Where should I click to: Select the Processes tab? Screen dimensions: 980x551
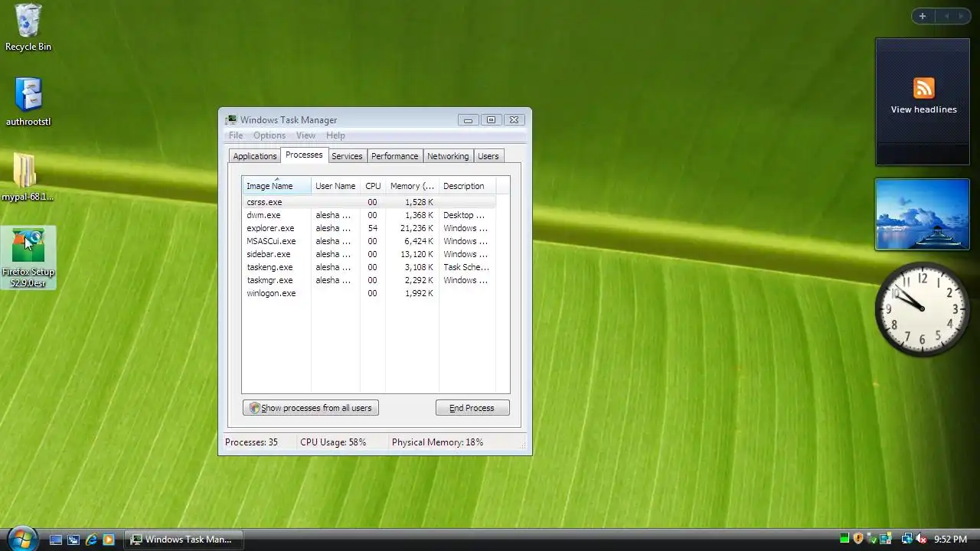(x=304, y=155)
